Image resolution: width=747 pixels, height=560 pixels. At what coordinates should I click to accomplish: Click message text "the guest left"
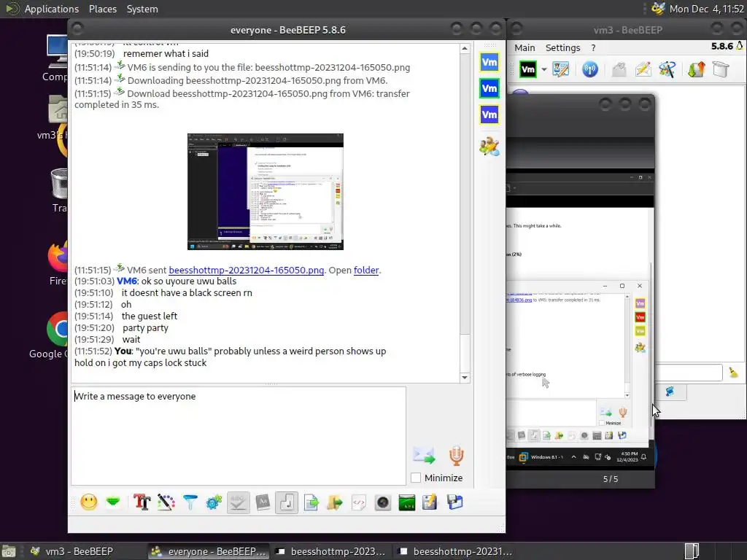click(149, 316)
